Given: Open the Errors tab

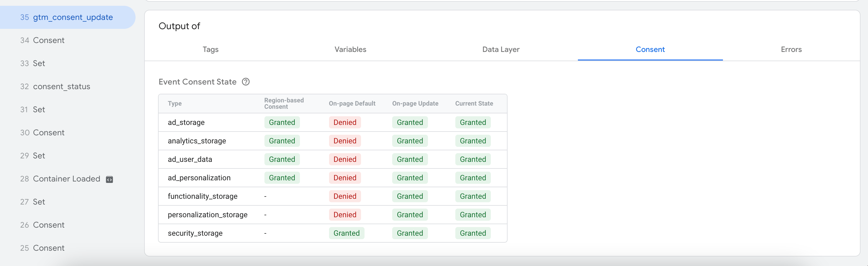Looking at the screenshot, I should point(791,50).
